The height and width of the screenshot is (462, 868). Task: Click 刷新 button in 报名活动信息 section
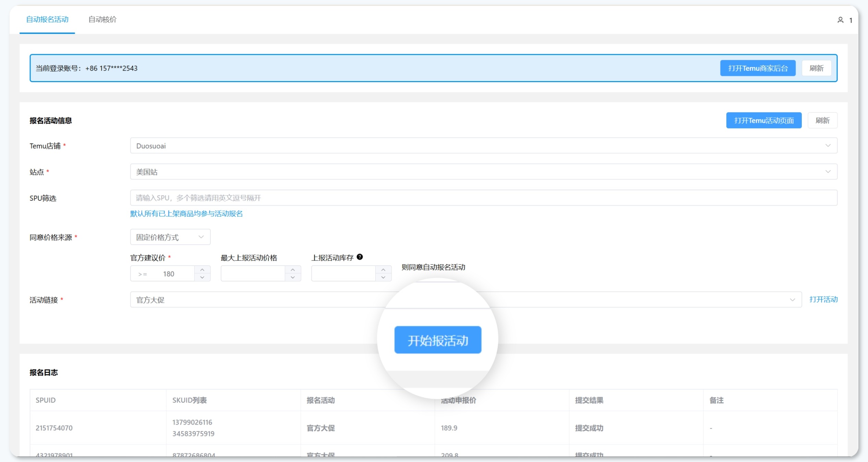(x=822, y=121)
